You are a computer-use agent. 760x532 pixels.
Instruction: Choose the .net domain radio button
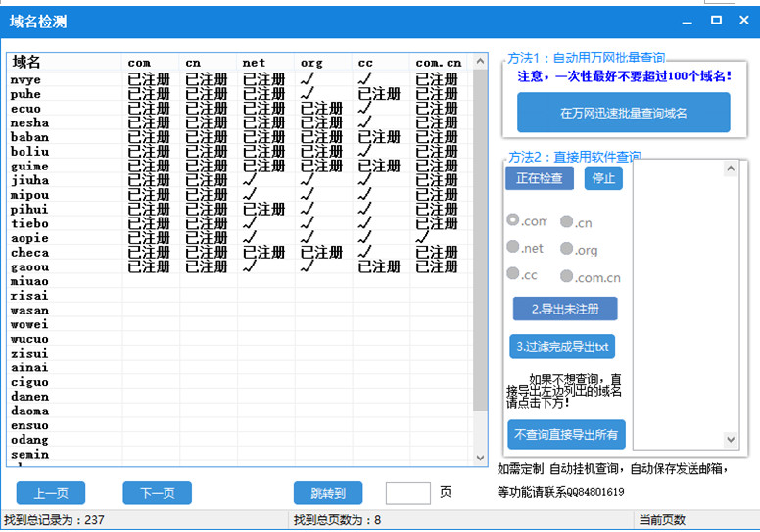coord(513,248)
